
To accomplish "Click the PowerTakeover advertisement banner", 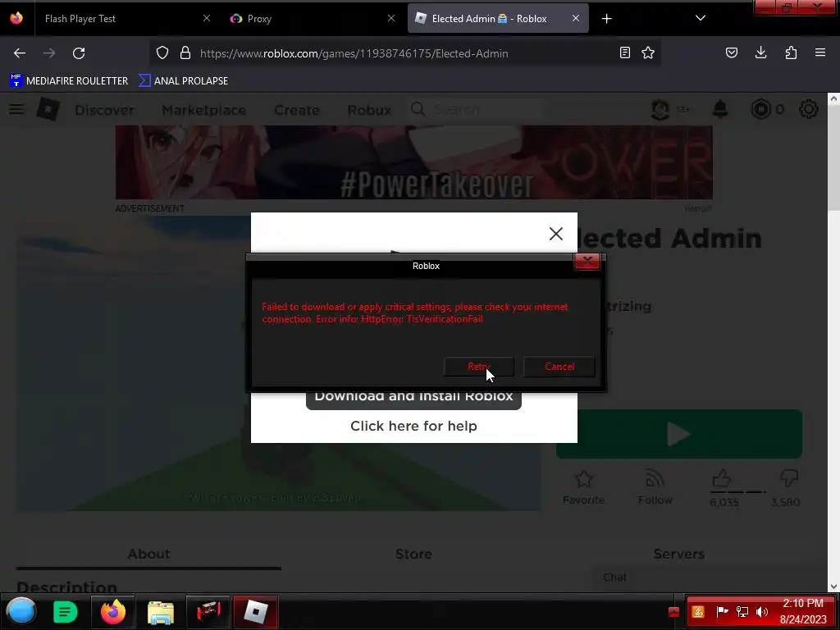I will coord(414,162).
